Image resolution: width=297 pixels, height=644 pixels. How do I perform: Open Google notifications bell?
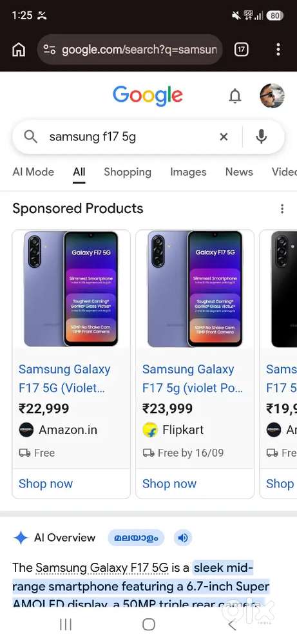(235, 96)
